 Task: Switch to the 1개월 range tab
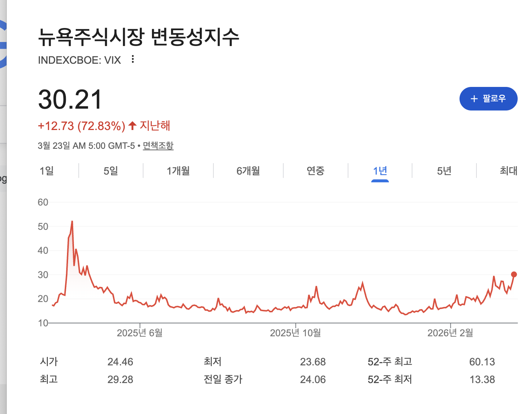pyautogui.click(x=178, y=171)
